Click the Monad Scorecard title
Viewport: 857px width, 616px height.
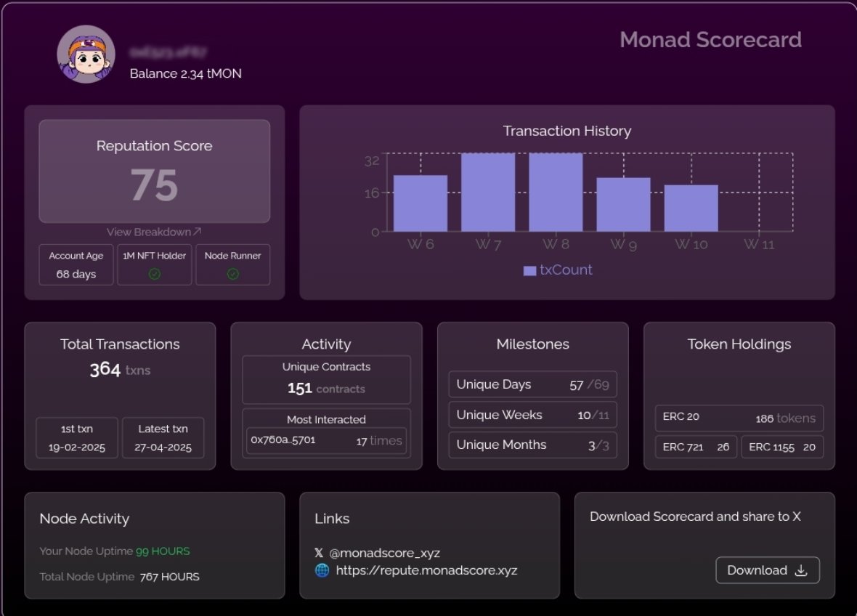pos(711,40)
